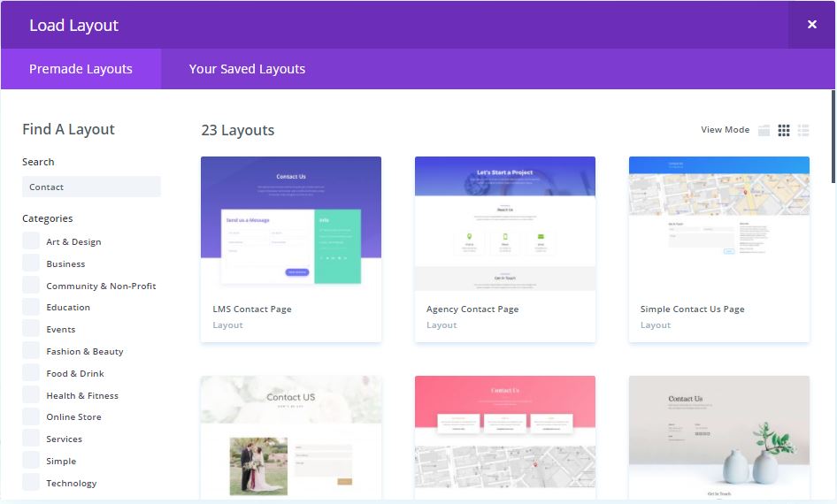
Task: Click the Find A Layout heading
Action: (68, 129)
